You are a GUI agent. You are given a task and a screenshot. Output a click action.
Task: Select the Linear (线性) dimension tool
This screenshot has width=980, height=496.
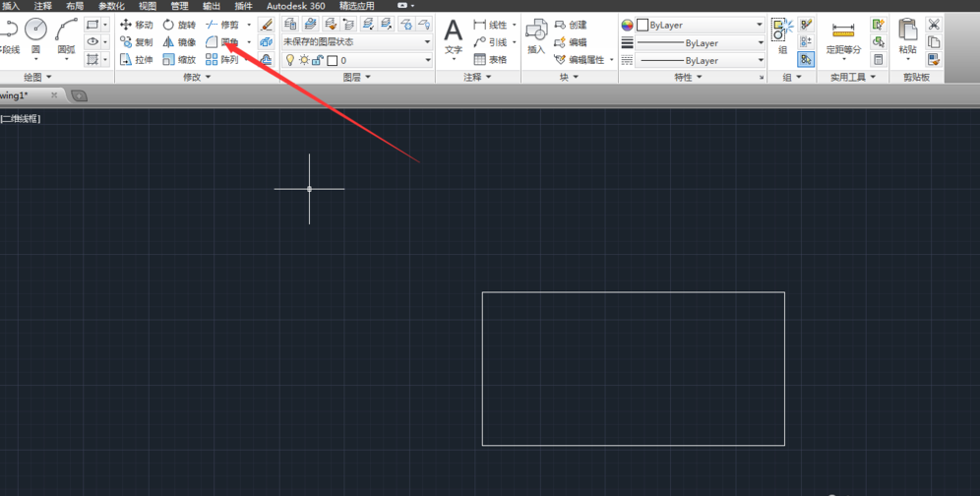(x=491, y=25)
